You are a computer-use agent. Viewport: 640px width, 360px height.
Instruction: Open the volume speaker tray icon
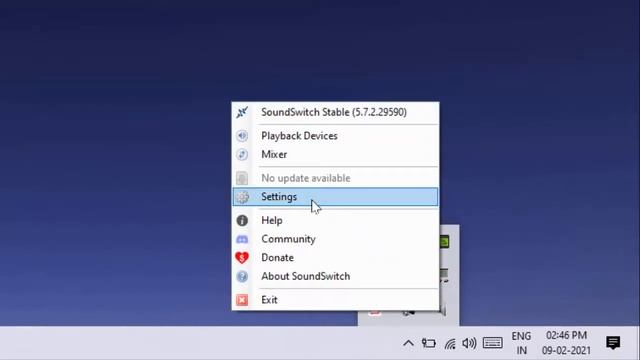click(469, 343)
